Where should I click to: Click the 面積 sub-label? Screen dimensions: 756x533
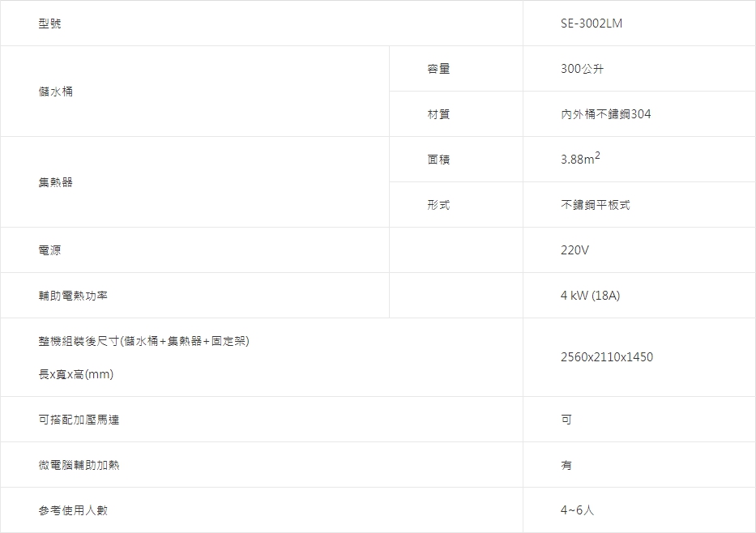(x=438, y=160)
